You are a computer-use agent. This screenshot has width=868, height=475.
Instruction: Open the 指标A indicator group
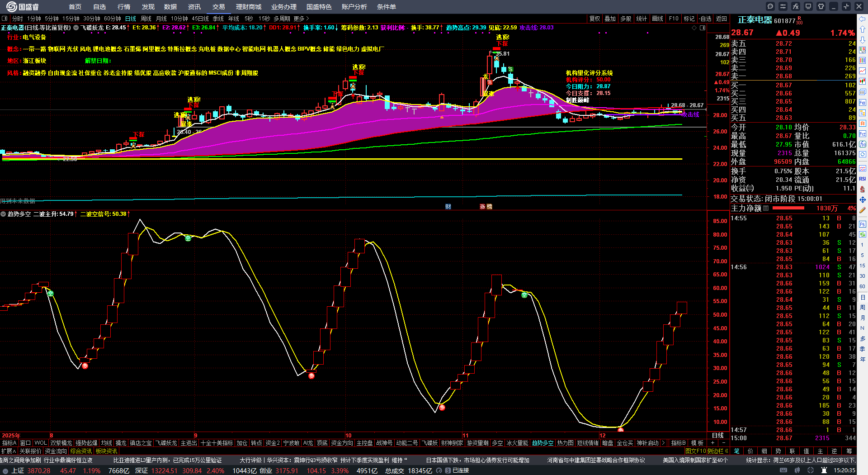9,443
